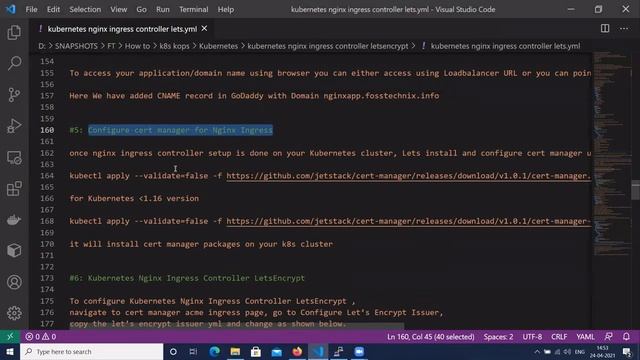Open the Explorer view in activity bar
640x360 pixels.
(14, 33)
